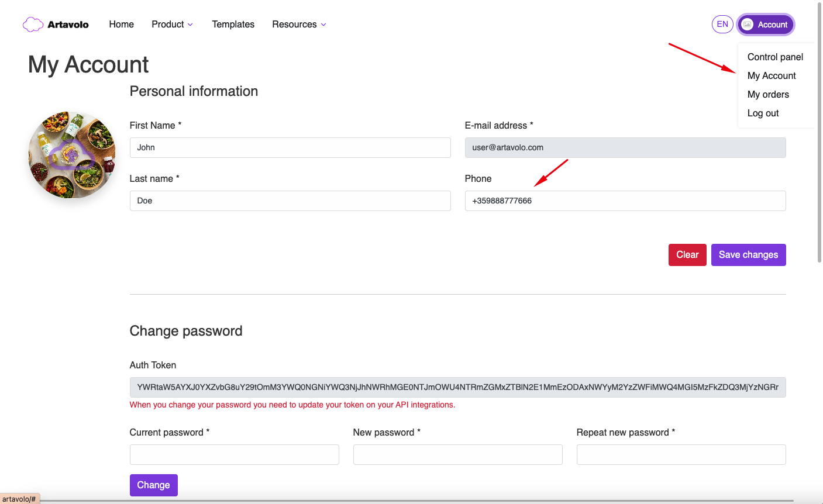This screenshot has width=823, height=504.
Task: Open the Templates navigation item
Action: coord(233,24)
